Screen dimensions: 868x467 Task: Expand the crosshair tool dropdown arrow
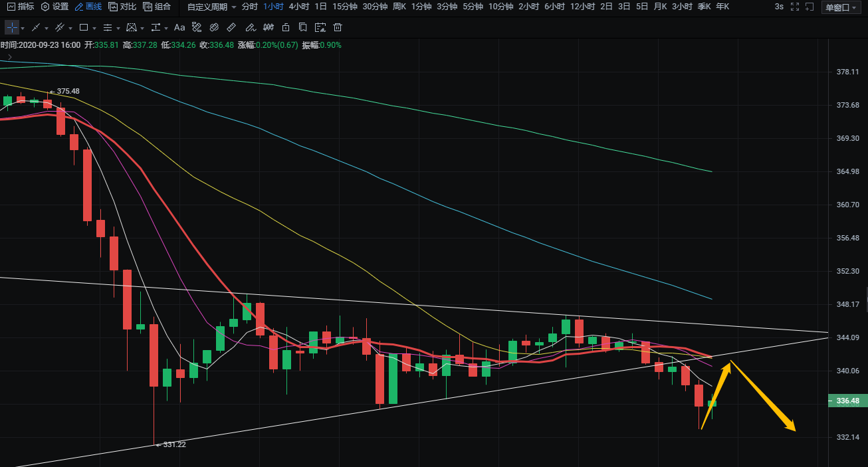pos(23,29)
